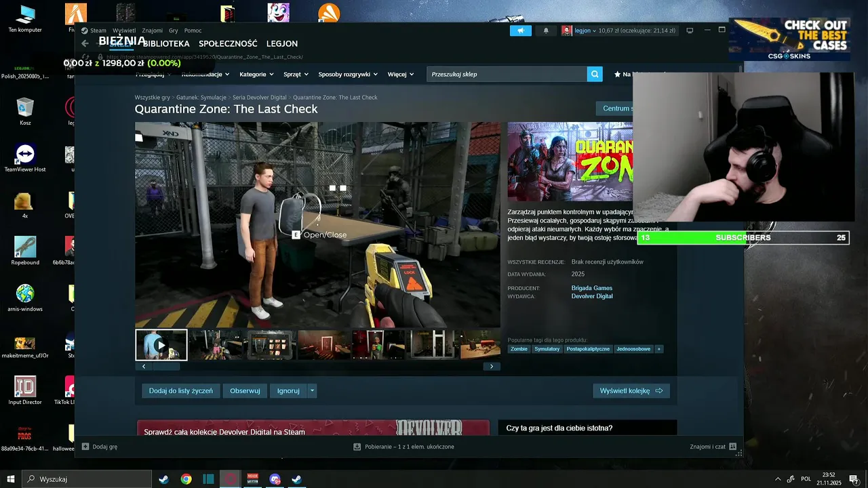This screenshot has width=868, height=488.
Task: Open Gatunek: Symulacje breadcrumb link
Action: (x=201, y=98)
